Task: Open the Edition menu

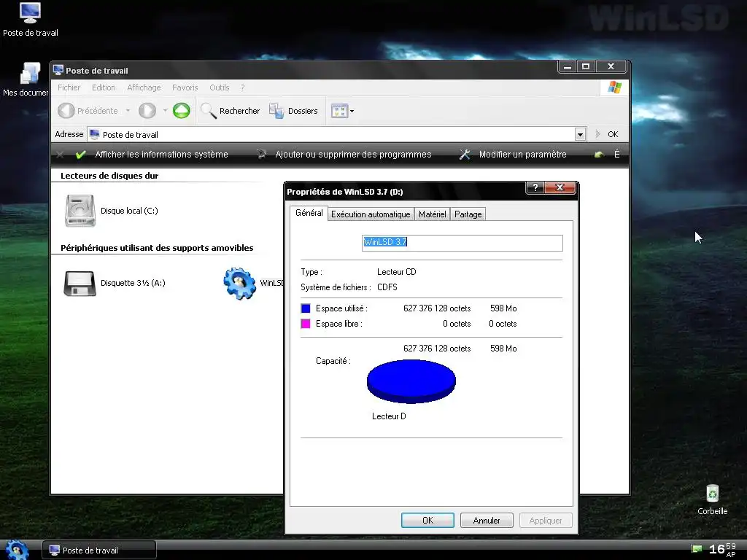Action: [x=104, y=87]
